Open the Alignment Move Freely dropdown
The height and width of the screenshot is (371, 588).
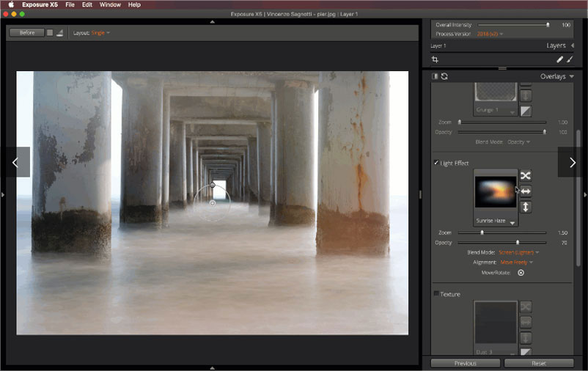point(516,262)
